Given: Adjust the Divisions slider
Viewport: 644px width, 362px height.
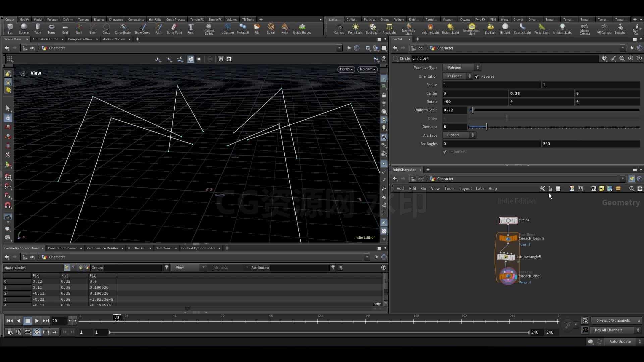Looking at the screenshot, I should (554, 127).
